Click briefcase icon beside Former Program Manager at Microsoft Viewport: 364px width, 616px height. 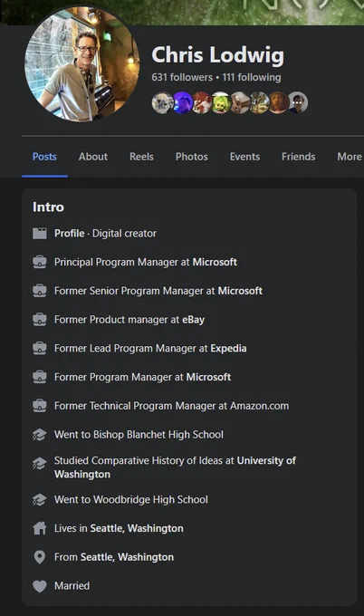coord(40,377)
